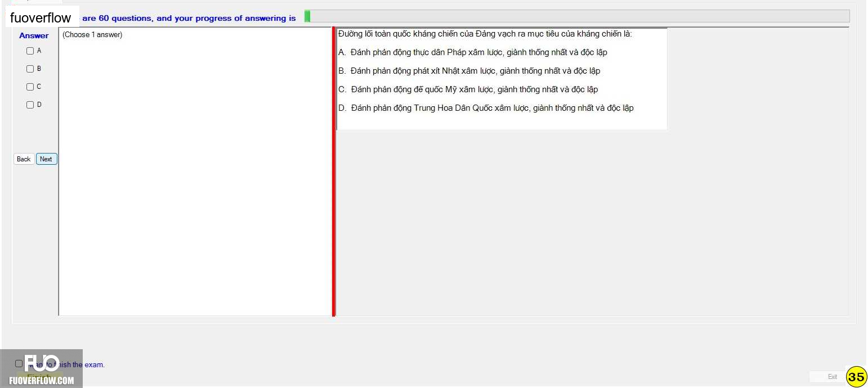Check answer box A

[x=30, y=51]
